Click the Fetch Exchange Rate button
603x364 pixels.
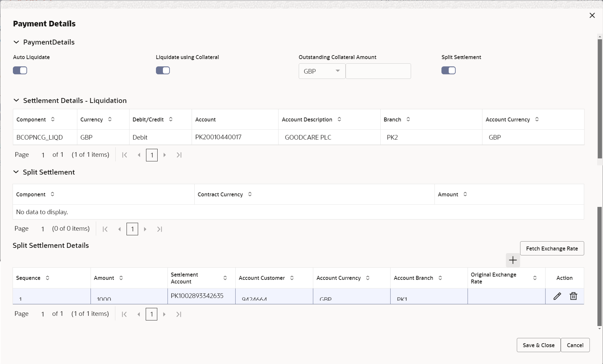(x=552, y=248)
